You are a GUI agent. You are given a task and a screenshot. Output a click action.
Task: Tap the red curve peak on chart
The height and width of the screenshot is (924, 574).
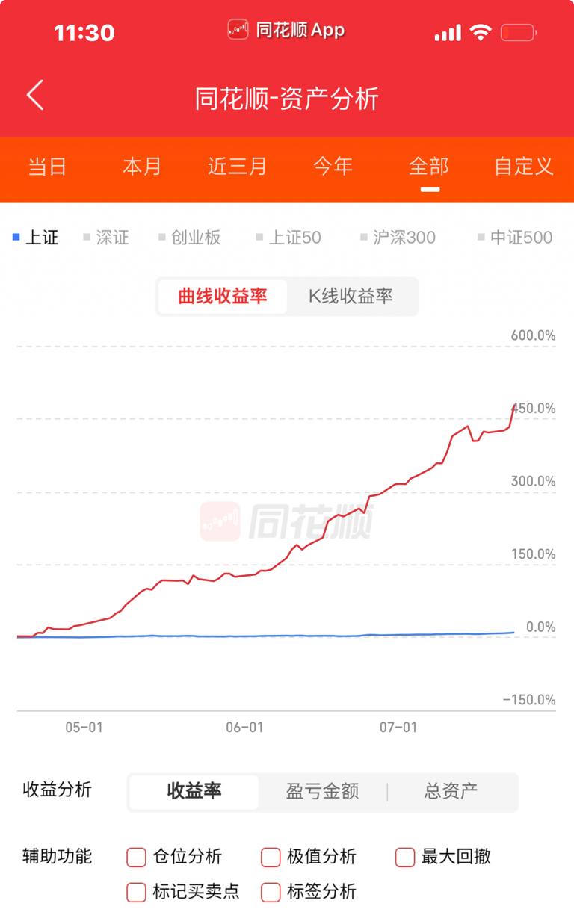pos(514,406)
